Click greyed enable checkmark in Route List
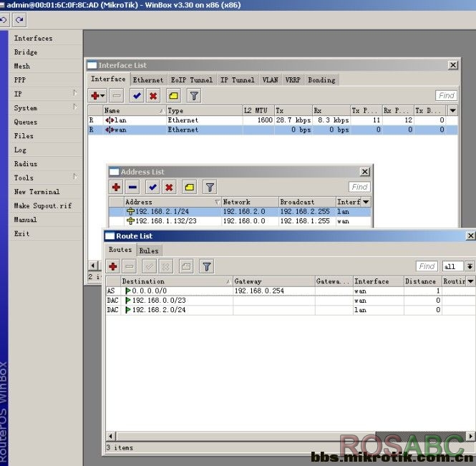 150,266
